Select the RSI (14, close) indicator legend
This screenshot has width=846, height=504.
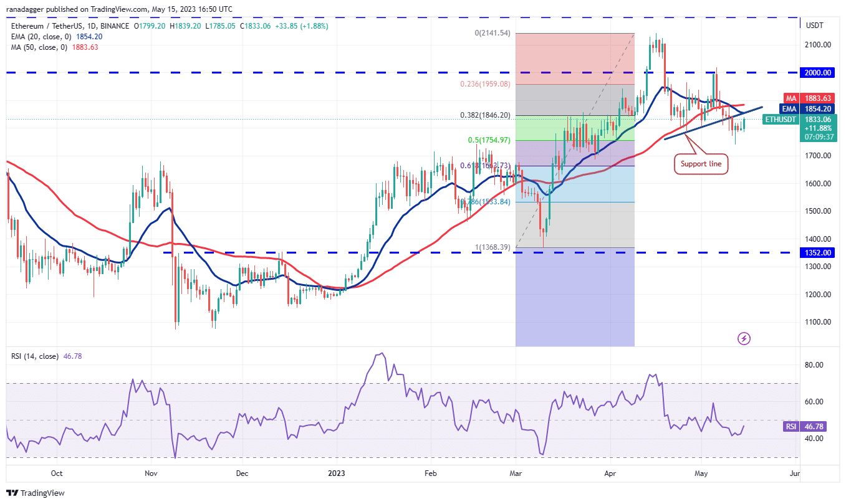pos(35,356)
